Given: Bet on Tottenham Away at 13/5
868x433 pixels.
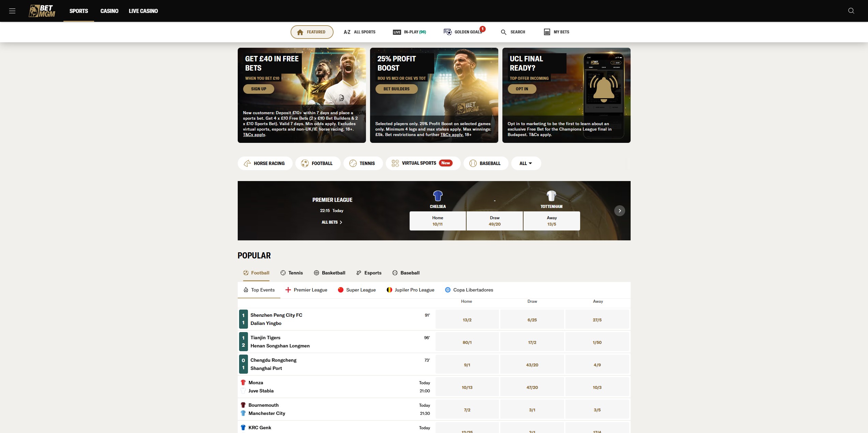Looking at the screenshot, I should pos(551,221).
